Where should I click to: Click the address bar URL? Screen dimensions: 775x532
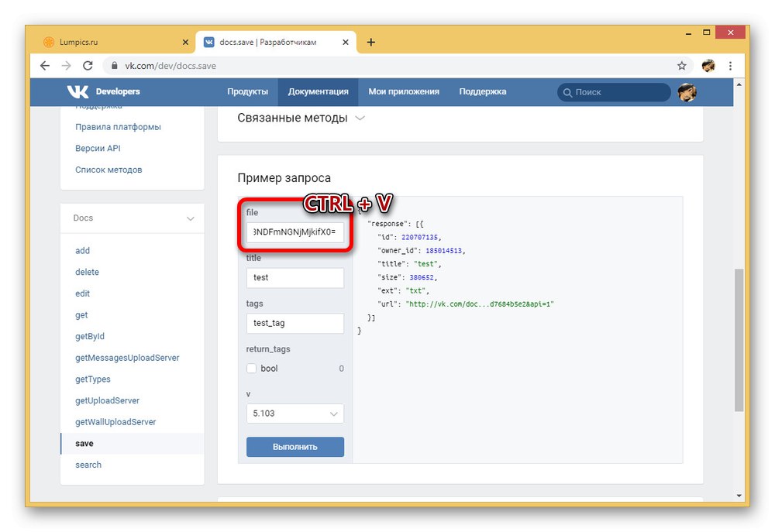[x=170, y=66]
